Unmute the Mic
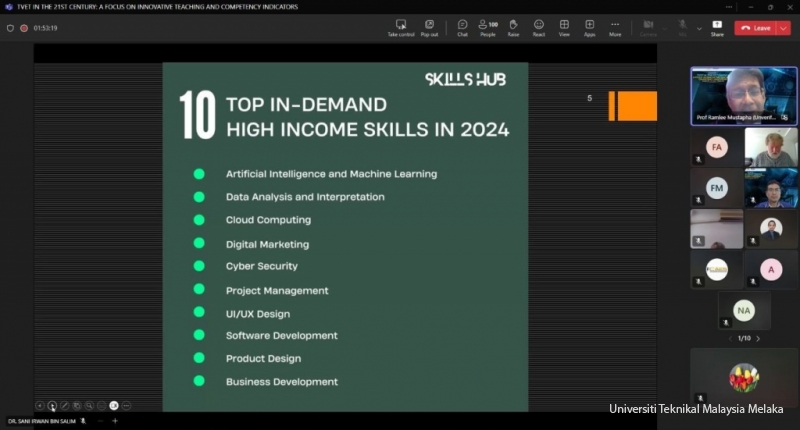Image resolution: width=800 pixels, height=430 pixels. (x=683, y=27)
